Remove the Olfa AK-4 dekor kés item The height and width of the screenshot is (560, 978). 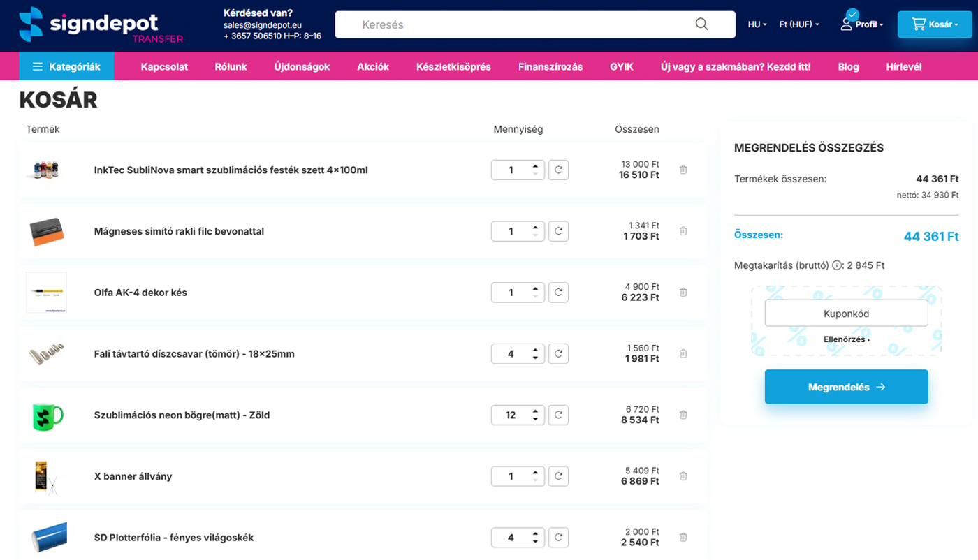click(683, 293)
